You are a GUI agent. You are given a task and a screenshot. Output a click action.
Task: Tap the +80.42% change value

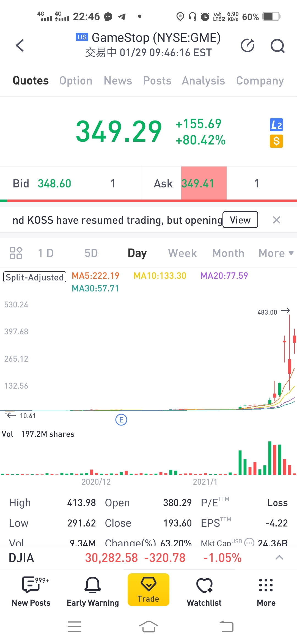[x=201, y=140]
